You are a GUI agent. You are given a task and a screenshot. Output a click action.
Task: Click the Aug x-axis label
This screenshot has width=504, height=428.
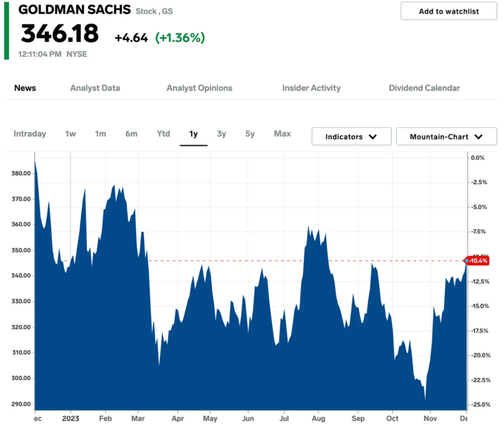tap(319, 419)
